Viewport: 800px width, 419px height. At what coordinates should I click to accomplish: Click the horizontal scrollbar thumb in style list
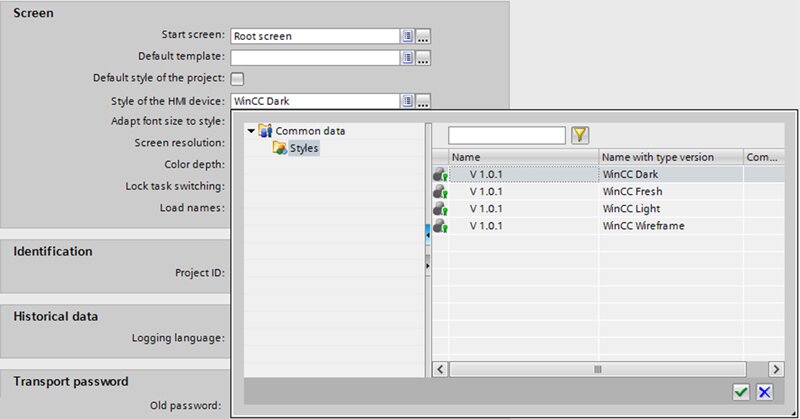coord(597,369)
